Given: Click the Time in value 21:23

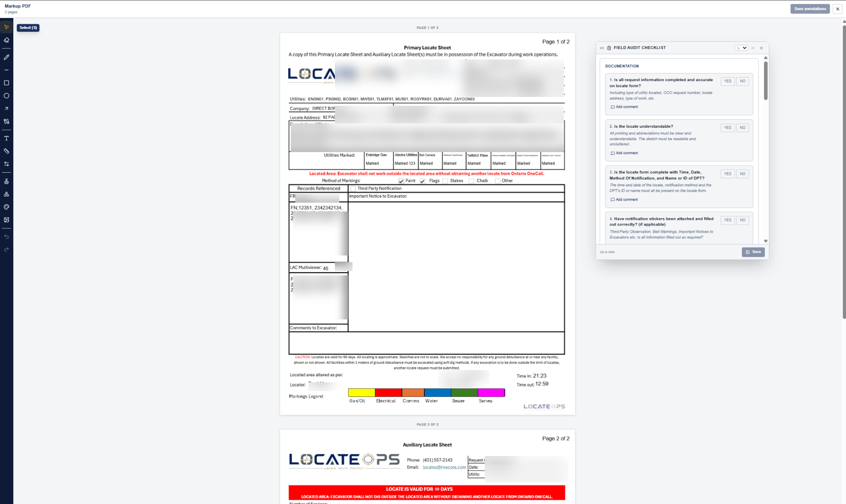Looking at the screenshot, I should (x=539, y=376).
